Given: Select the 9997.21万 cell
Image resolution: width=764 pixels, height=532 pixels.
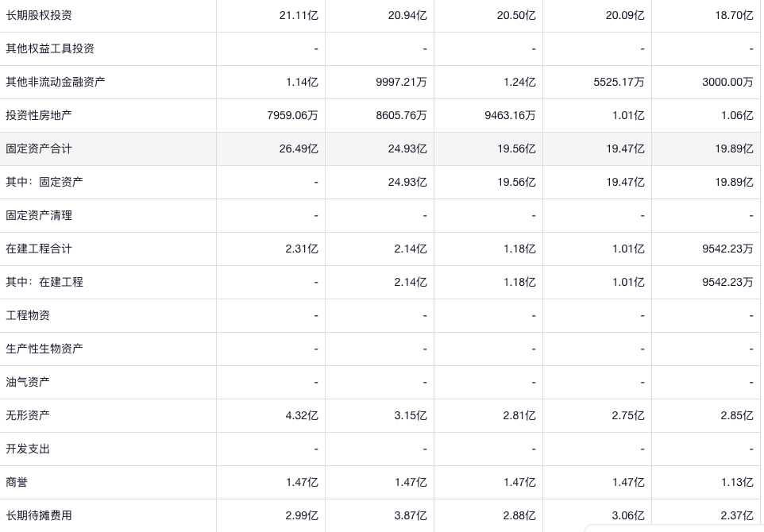Looking at the screenshot, I should coord(401,82).
